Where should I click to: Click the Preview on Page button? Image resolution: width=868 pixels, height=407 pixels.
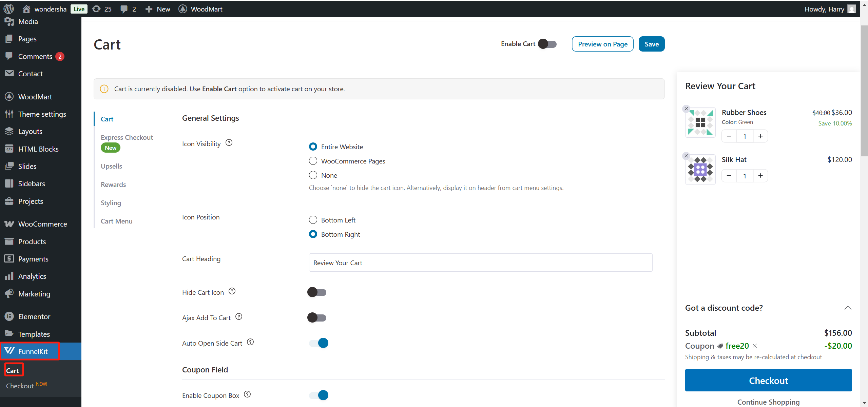tap(602, 44)
